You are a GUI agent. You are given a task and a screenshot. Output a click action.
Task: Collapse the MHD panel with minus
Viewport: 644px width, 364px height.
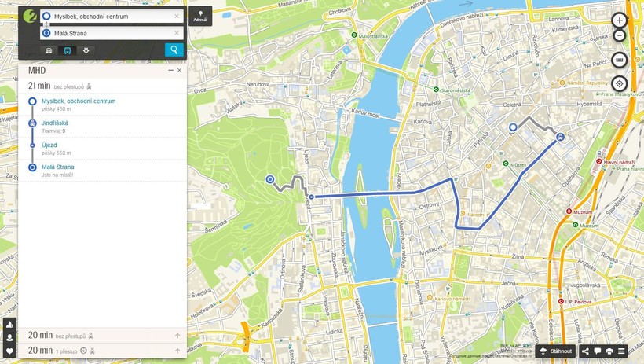point(171,70)
